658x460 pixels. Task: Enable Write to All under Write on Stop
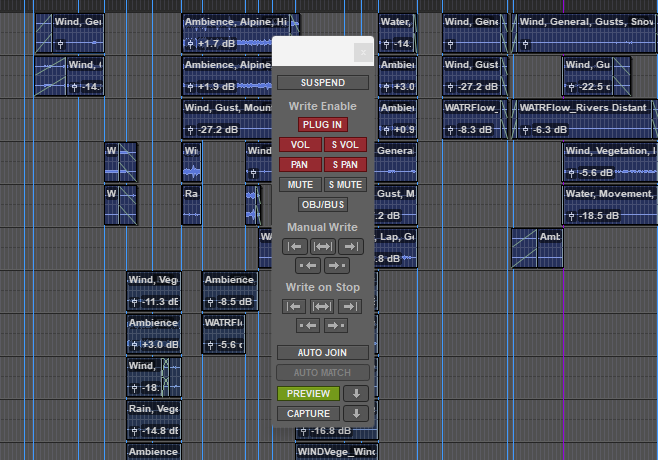click(322, 306)
